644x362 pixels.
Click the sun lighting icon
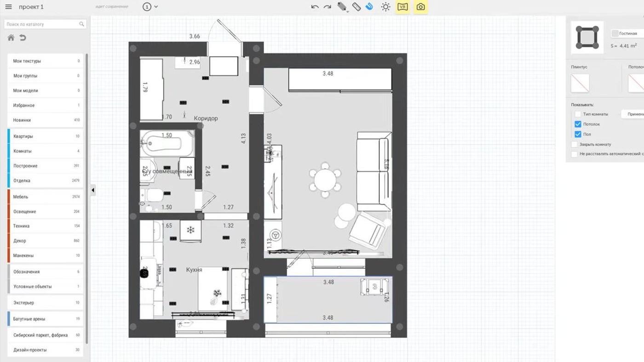pyautogui.click(x=385, y=7)
